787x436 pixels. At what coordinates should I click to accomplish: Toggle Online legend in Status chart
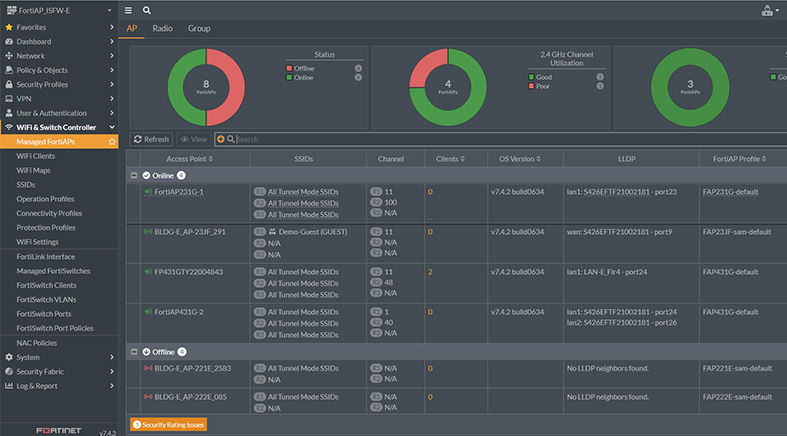[x=300, y=77]
